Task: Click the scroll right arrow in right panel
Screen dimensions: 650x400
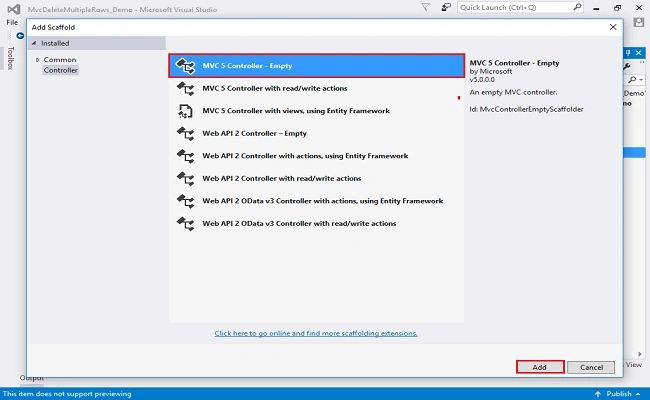Action: coord(640,354)
